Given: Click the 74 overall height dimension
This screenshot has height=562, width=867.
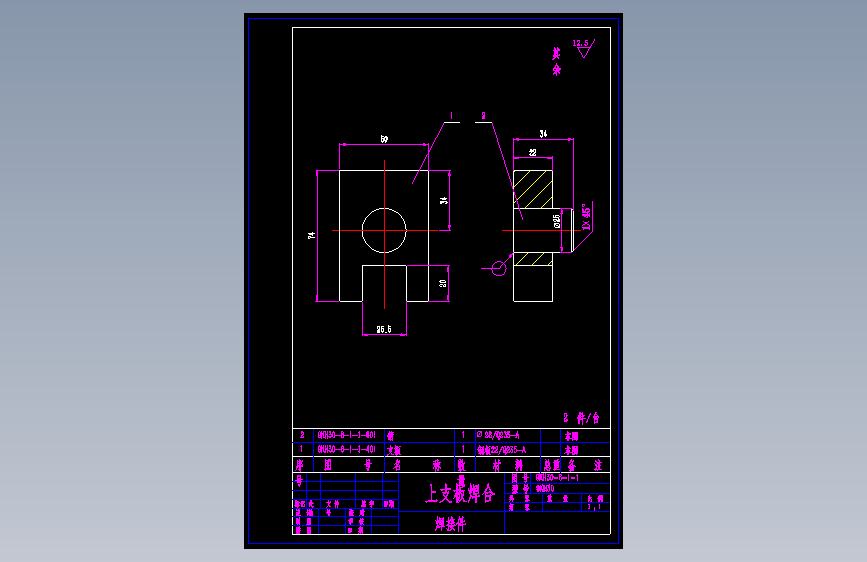Looking at the screenshot, I should [x=312, y=235].
